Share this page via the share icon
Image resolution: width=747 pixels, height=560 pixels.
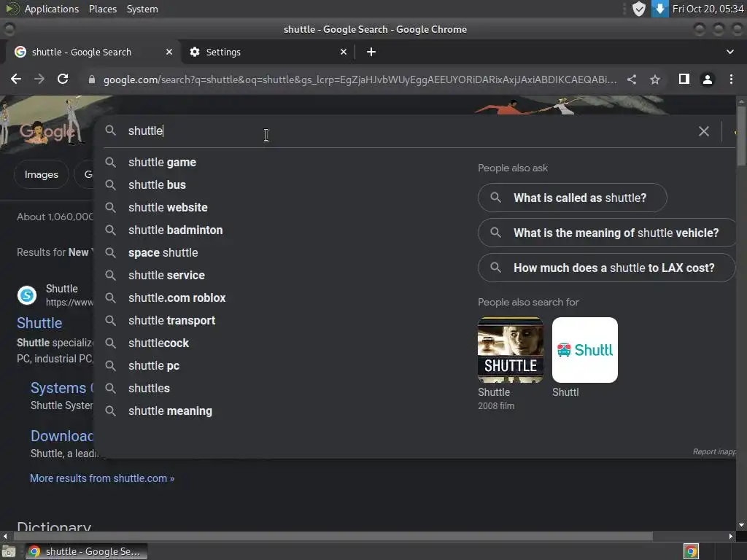tap(632, 79)
